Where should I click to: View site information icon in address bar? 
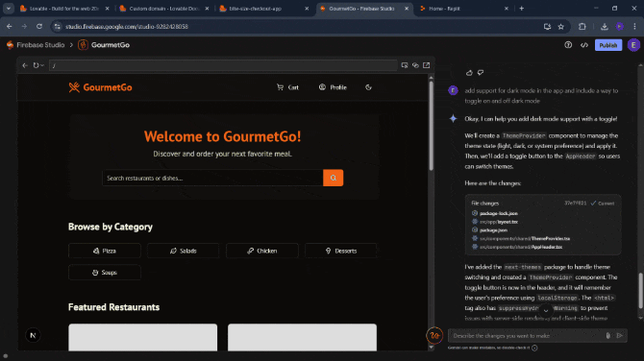(x=58, y=26)
